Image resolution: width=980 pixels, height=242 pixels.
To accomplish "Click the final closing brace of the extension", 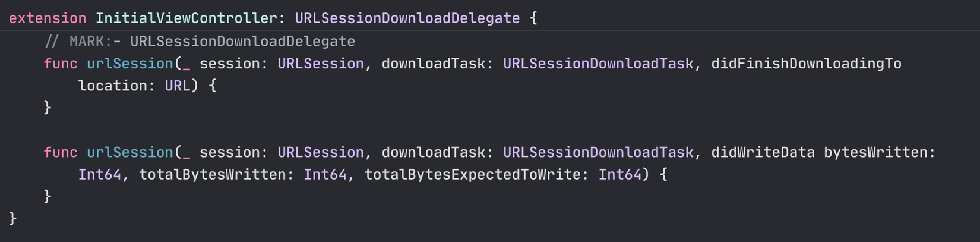I will tap(13, 218).
